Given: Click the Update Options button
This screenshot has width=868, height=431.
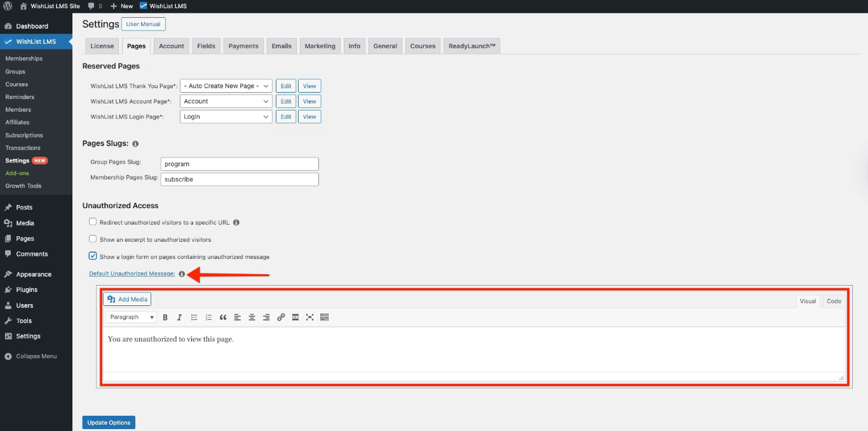Looking at the screenshot, I should [x=108, y=422].
